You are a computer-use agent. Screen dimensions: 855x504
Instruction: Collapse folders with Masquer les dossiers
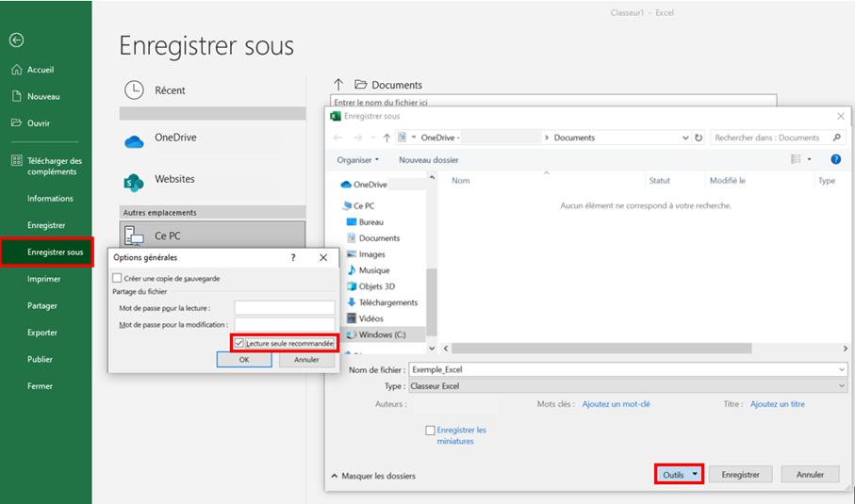tap(373, 476)
